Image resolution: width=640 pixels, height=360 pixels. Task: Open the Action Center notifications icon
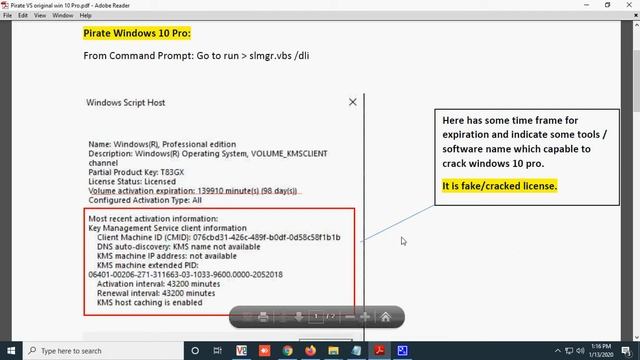click(626, 351)
